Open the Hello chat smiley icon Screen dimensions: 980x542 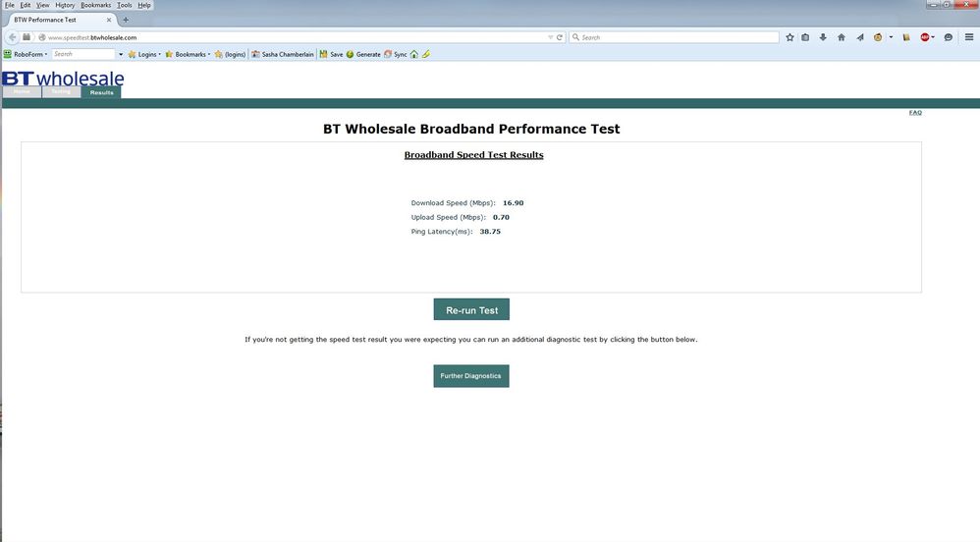pyautogui.click(x=949, y=37)
